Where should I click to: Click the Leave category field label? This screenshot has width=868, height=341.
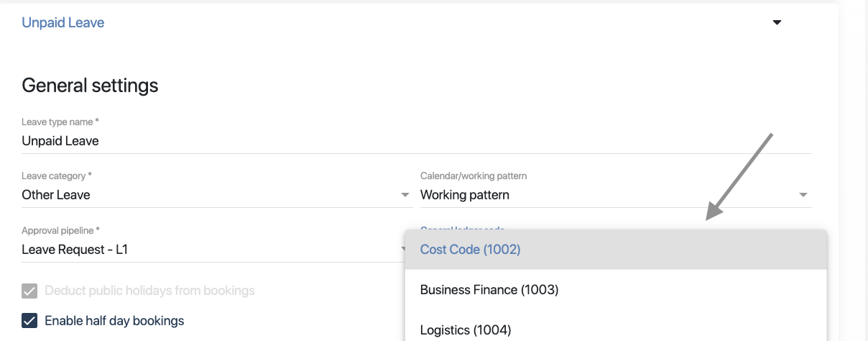pos(57,176)
